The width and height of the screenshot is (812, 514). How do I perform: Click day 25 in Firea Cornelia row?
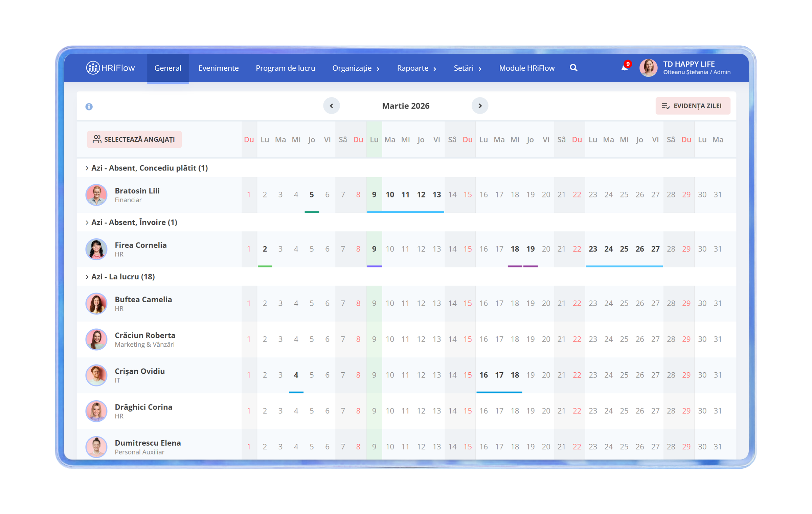(624, 249)
